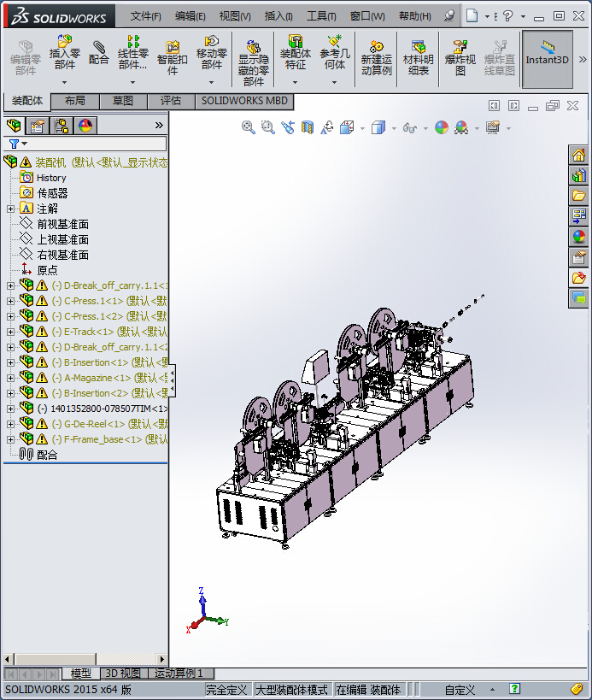Select Move Component (移动零部件) tool
The width and height of the screenshot is (592, 700).
(212, 53)
